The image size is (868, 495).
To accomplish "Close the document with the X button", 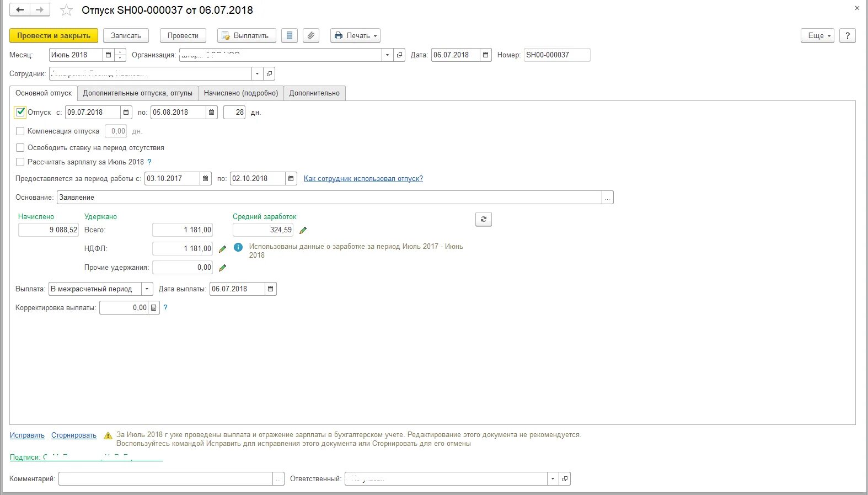I will click(x=857, y=8).
